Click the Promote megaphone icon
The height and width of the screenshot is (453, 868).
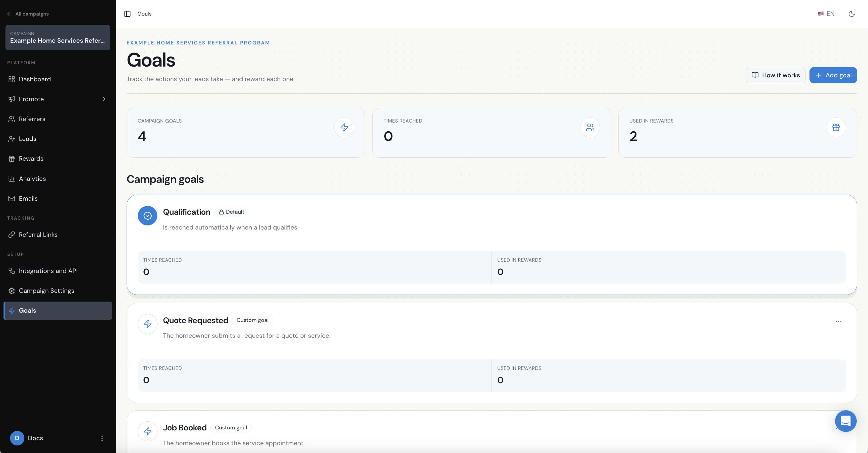(12, 99)
